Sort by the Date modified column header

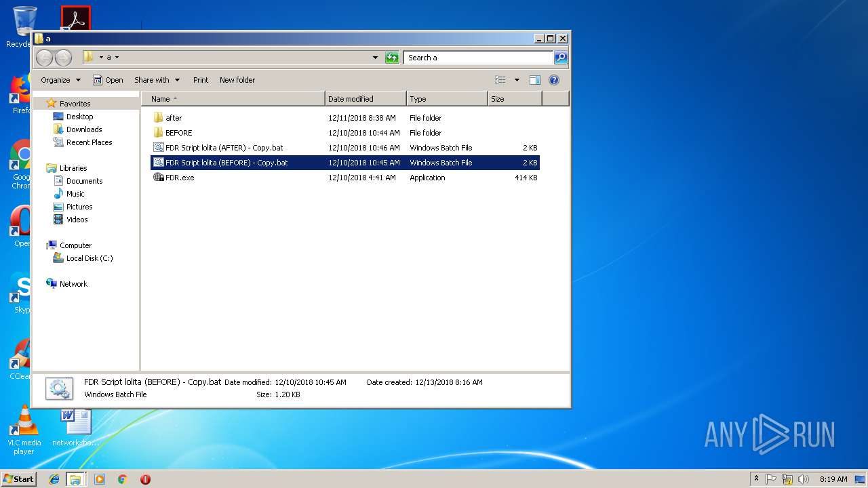[366, 99]
